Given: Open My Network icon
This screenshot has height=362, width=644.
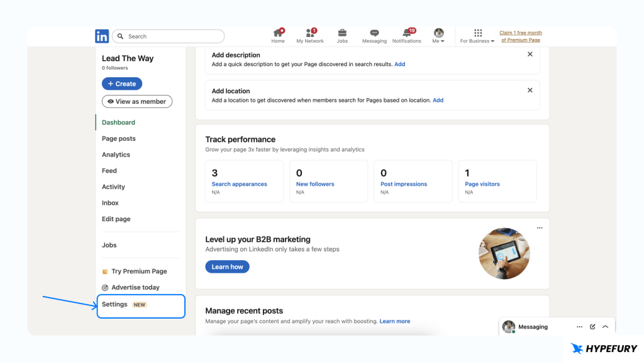Looking at the screenshot, I should point(310,33).
